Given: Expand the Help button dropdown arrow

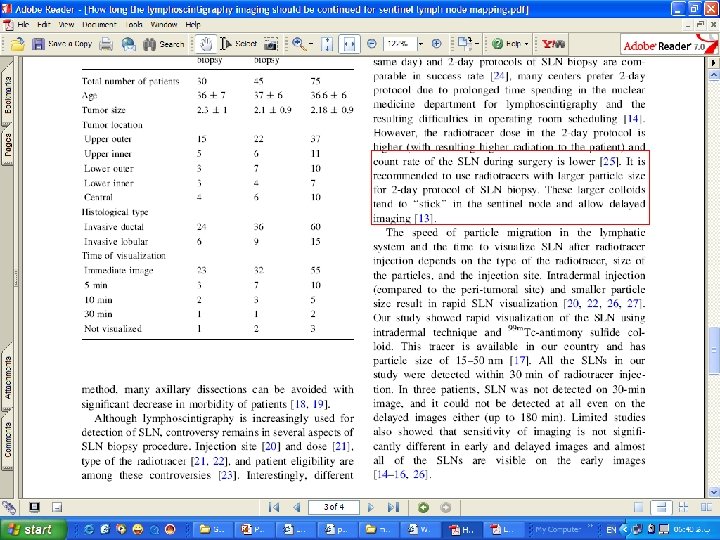Looking at the screenshot, I should coord(526,44).
